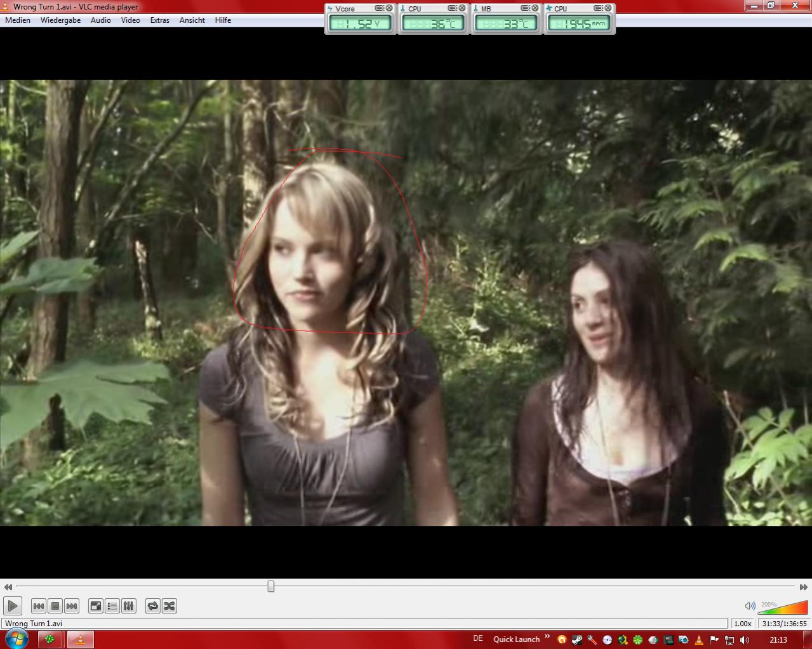Click the 36°C CPU temperature readout
Image resolution: width=812 pixels, height=649 pixels.
[x=434, y=24]
